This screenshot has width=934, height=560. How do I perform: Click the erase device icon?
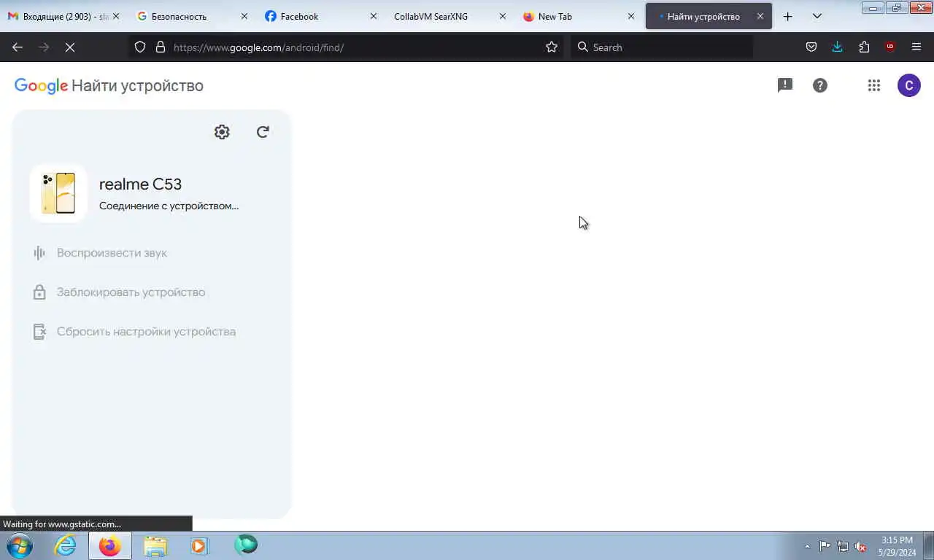pos(39,332)
